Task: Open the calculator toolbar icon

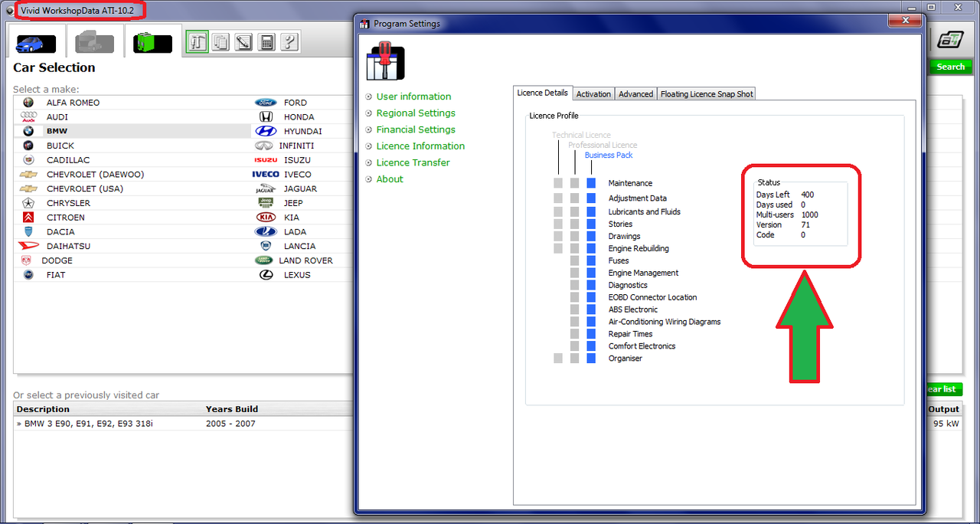Action: [266, 42]
